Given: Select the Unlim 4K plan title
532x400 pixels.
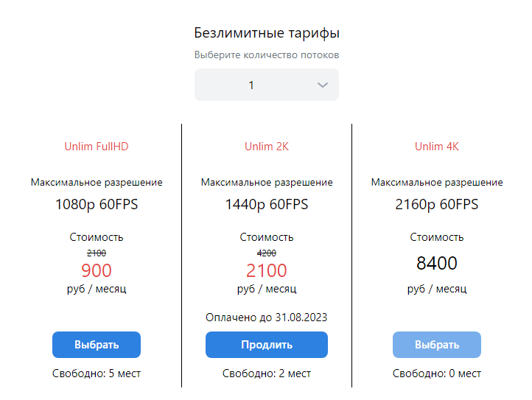Looking at the screenshot, I should click(x=437, y=147).
